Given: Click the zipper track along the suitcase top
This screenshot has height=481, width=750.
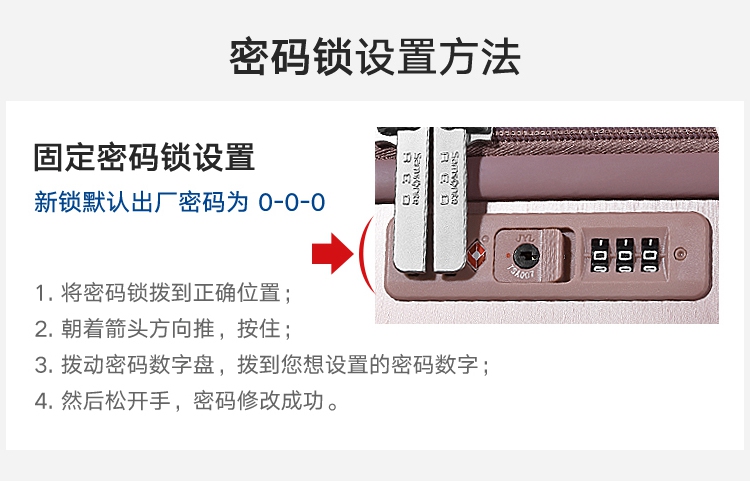Looking at the screenshot, I should [605, 139].
